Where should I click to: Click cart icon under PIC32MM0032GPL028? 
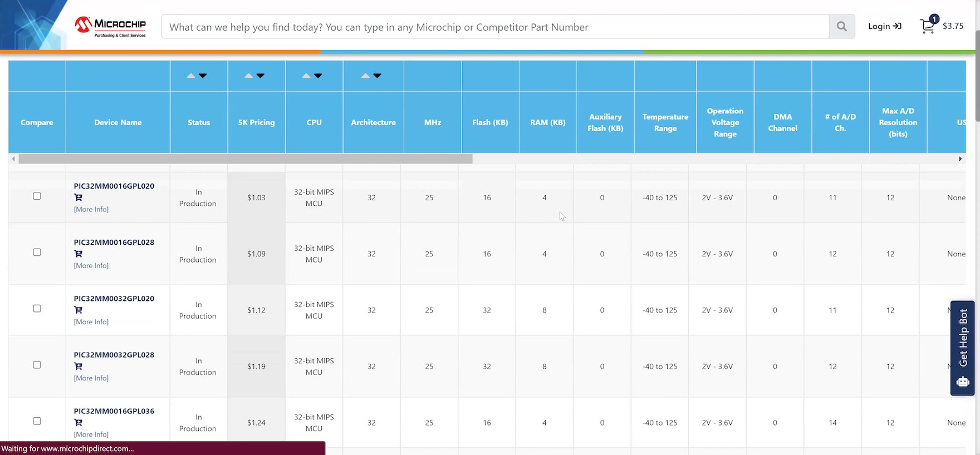[x=79, y=366]
